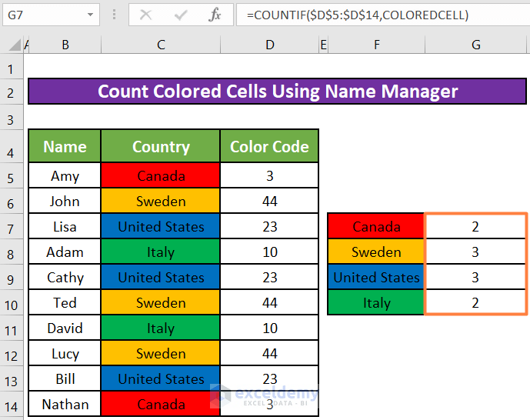Click into the formula bar COUNTIF formula
Viewport: 530px width, 420px height.
(383, 15)
